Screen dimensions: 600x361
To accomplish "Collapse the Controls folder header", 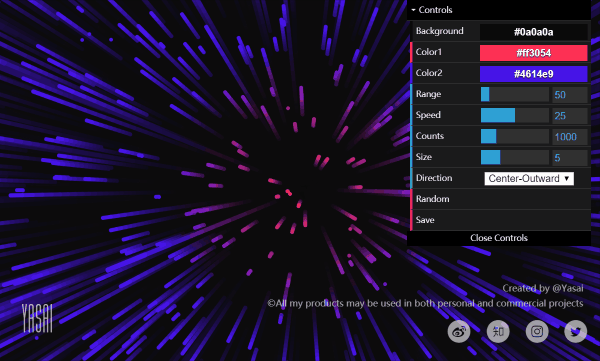I will (499, 10).
